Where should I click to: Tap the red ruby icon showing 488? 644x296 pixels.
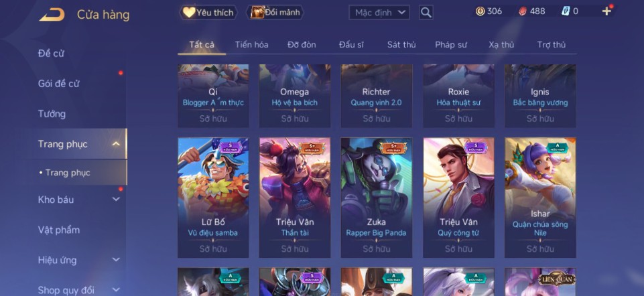pos(523,11)
